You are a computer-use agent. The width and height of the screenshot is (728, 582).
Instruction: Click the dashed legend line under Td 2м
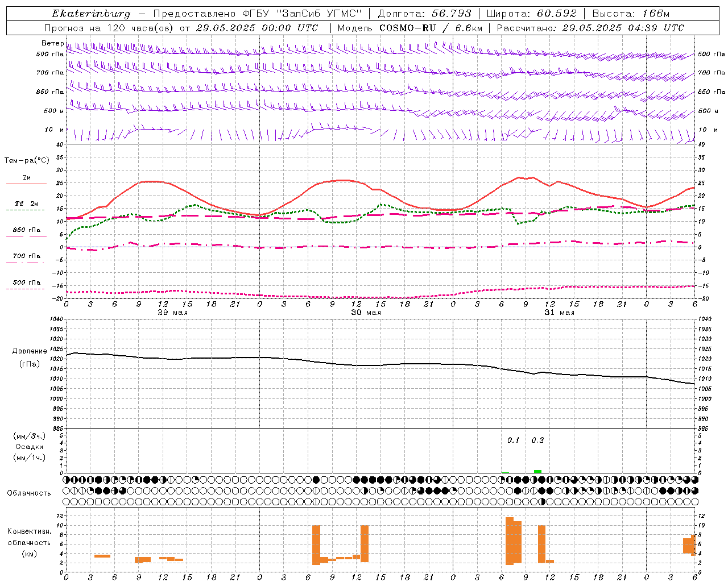(26, 210)
